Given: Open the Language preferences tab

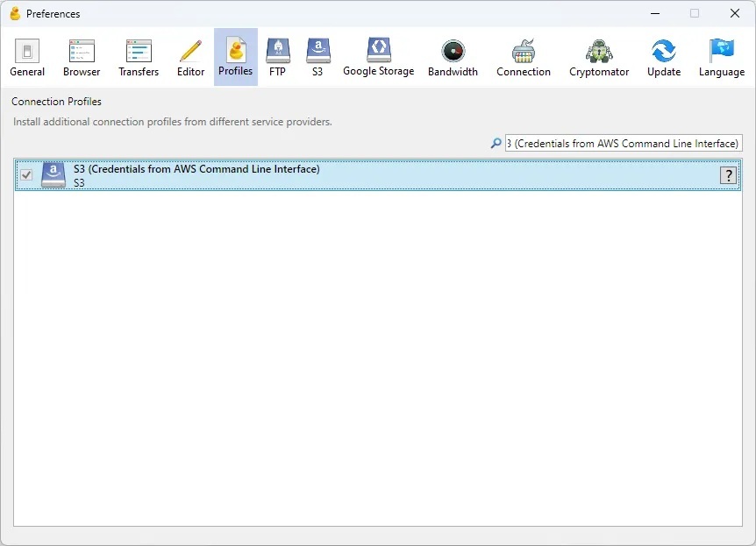Looking at the screenshot, I should [x=722, y=57].
